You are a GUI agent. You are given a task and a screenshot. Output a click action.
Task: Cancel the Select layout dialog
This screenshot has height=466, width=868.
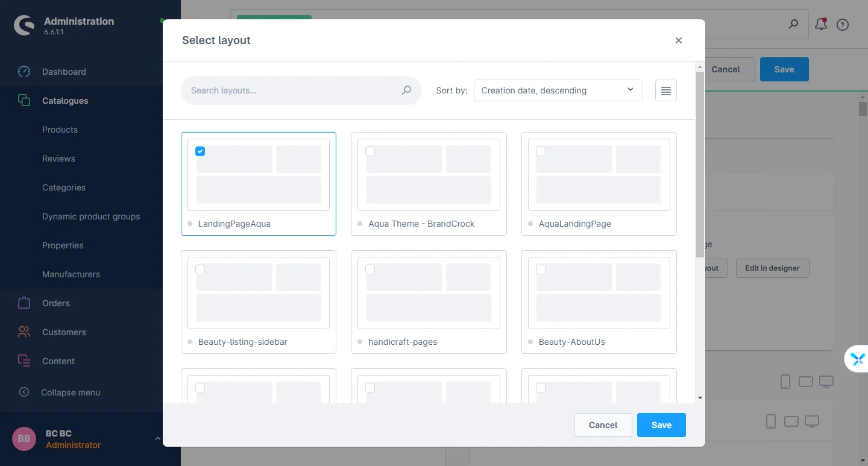tap(603, 425)
